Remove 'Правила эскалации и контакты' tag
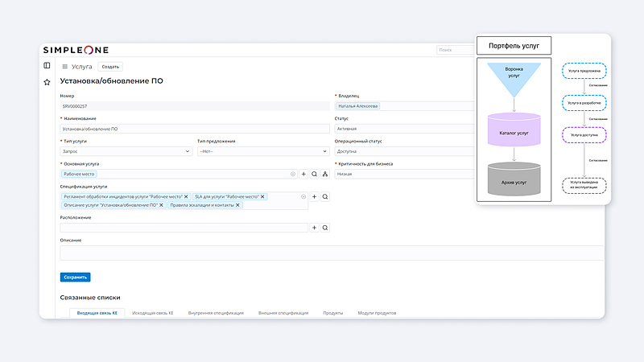 (x=237, y=205)
